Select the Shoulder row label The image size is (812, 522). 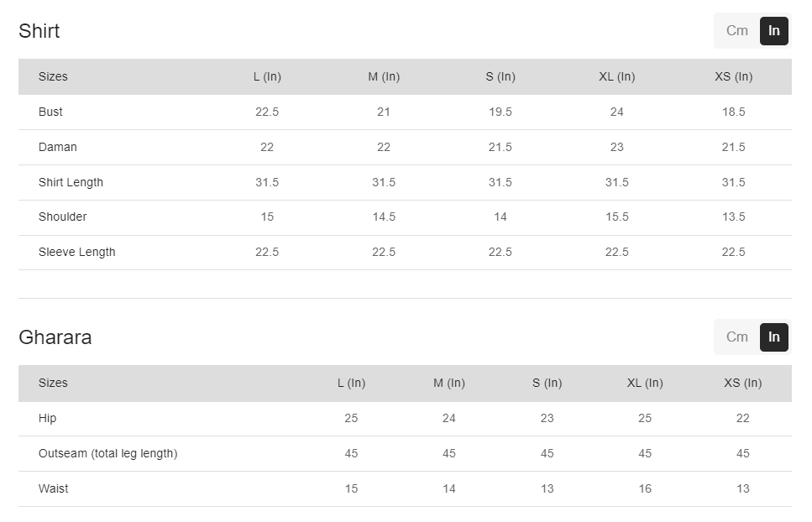pyautogui.click(x=63, y=217)
